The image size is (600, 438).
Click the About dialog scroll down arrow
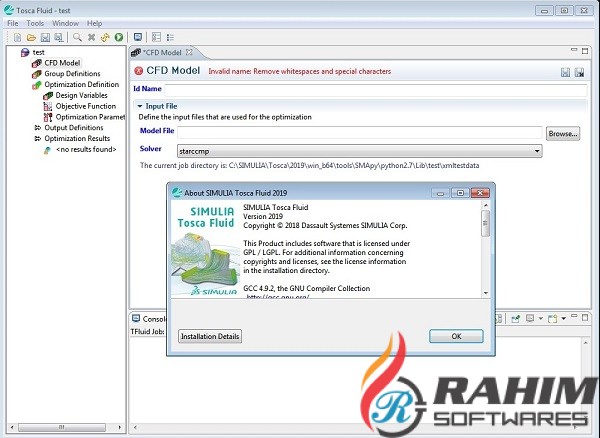tap(486, 293)
